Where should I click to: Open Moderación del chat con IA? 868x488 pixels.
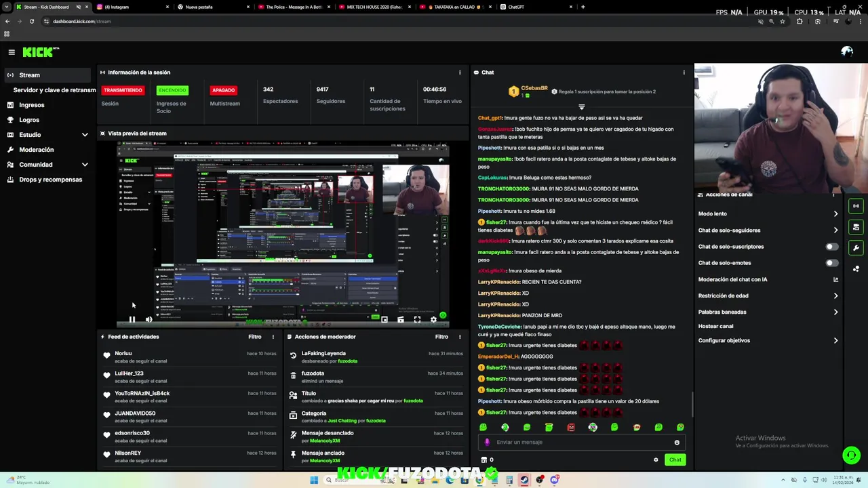pos(768,279)
